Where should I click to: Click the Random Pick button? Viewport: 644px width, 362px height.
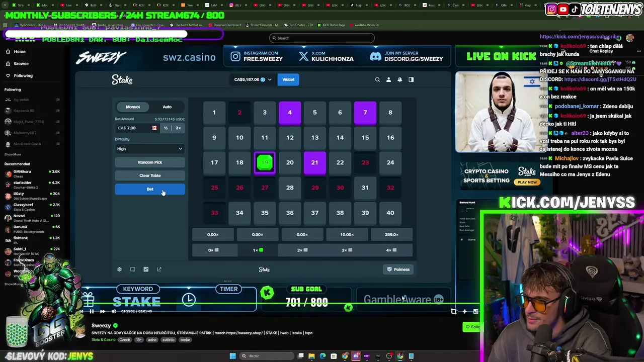(x=150, y=162)
